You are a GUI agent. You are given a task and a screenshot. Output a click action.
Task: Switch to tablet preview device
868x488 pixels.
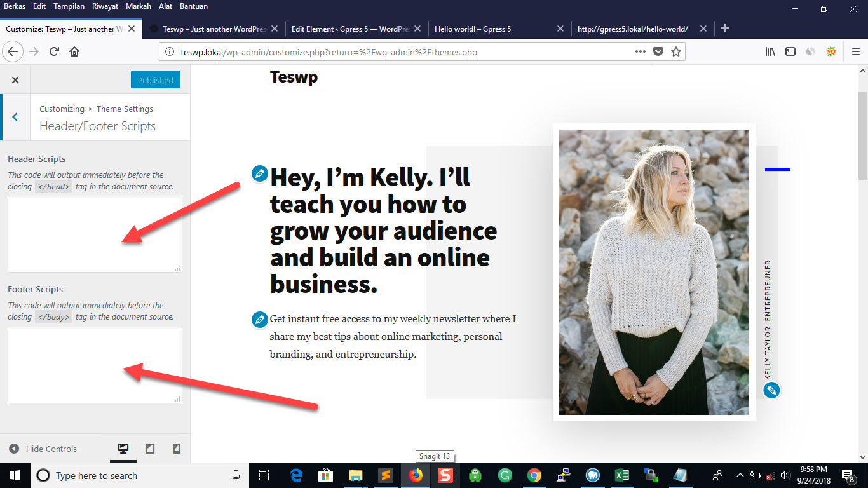point(150,449)
